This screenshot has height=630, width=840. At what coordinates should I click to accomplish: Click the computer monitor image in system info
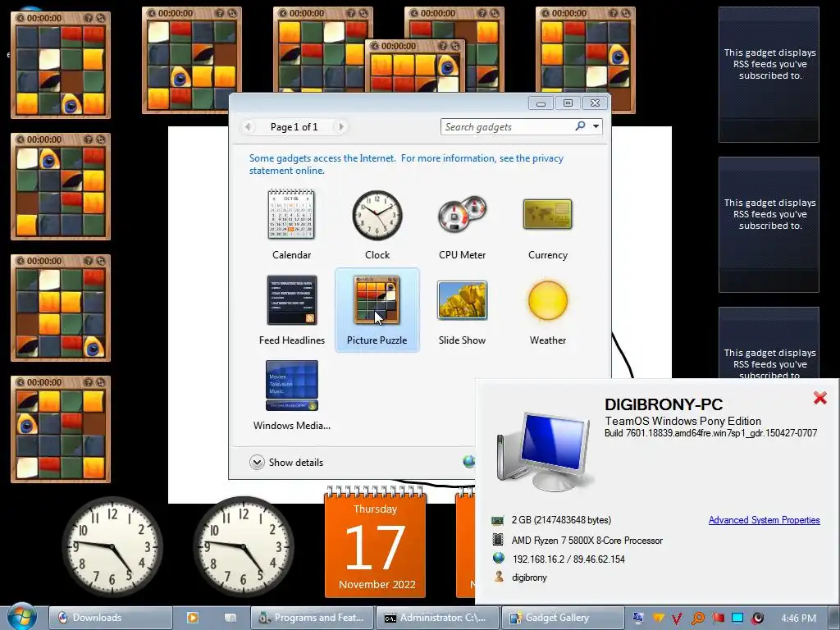tap(544, 452)
